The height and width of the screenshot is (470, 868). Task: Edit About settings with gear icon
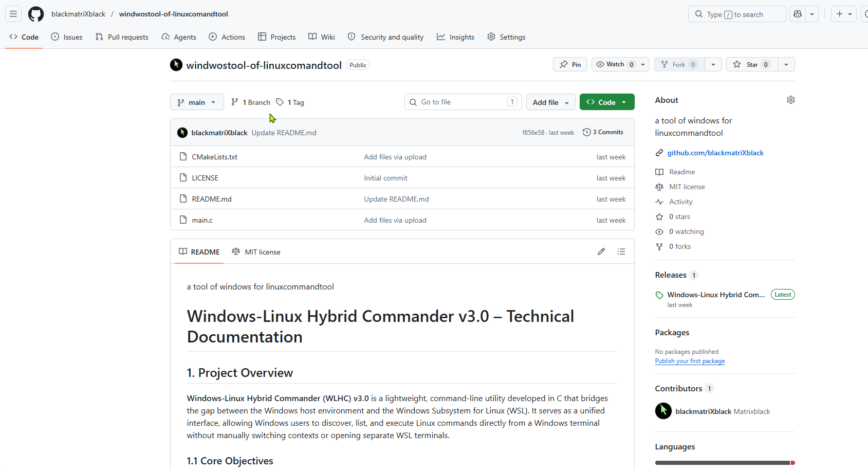(x=791, y=100)
